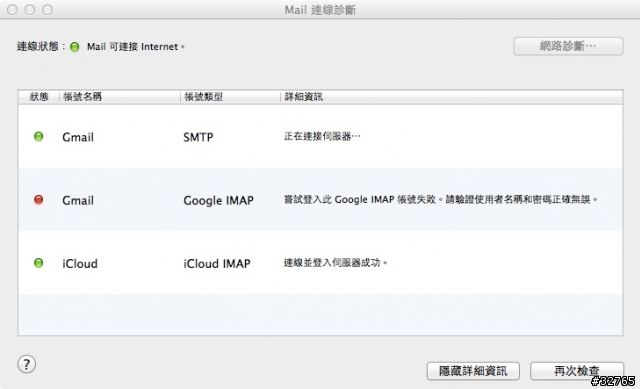Image resolution: width=640 pixels, height=389 pixels.
Task: Click the 隱藏詳細資訊 button
Action: tap(473, 371)
